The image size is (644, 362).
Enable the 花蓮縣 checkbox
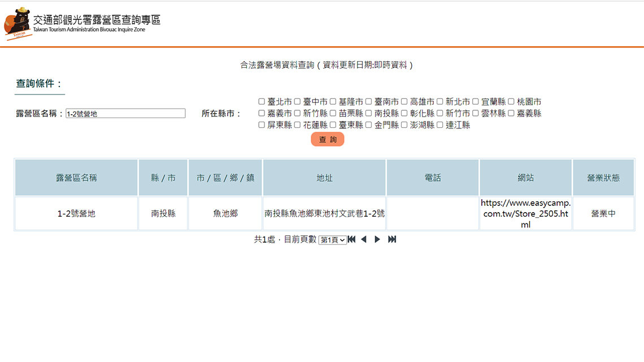click(x=298, y=125)
